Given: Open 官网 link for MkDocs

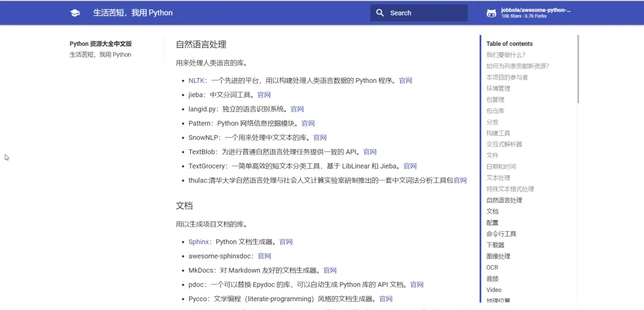Looking at the screenshot, I should [x=330, y=271].
